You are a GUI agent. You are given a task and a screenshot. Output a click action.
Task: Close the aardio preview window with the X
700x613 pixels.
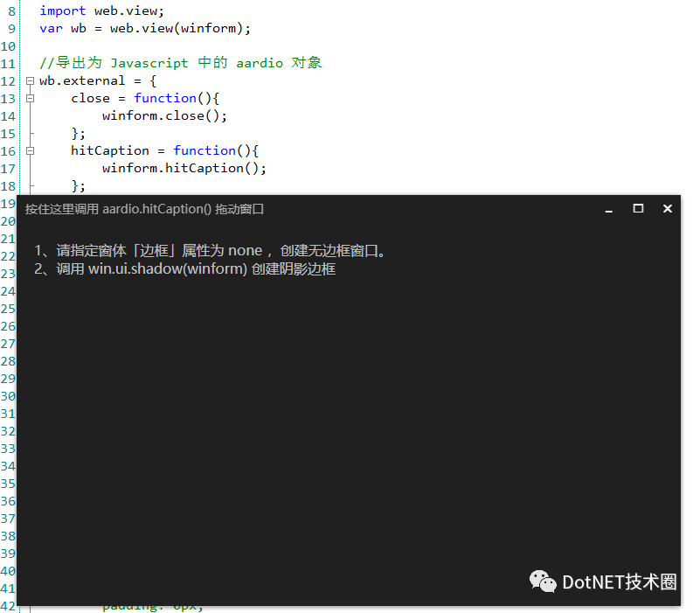tap(668, 208)
